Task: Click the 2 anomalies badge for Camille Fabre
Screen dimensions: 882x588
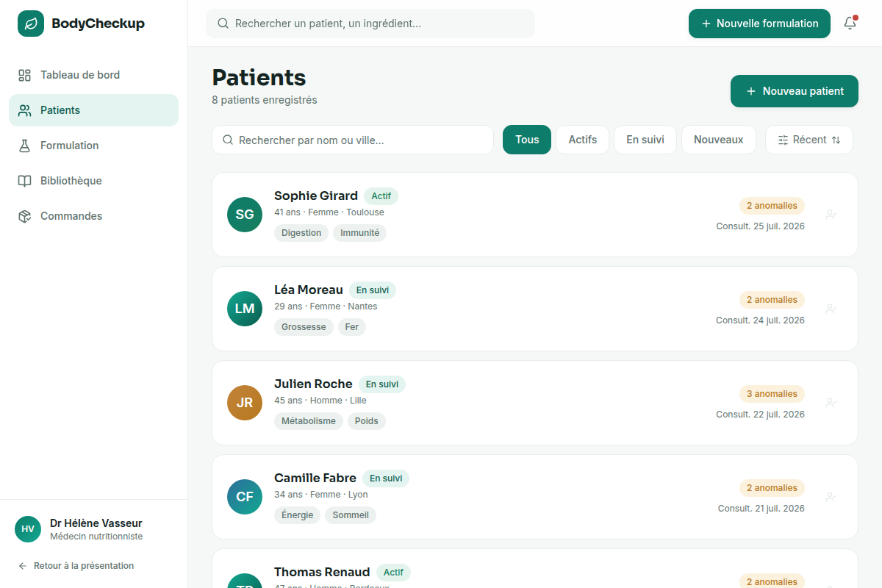Action: [x=772, y=488]
